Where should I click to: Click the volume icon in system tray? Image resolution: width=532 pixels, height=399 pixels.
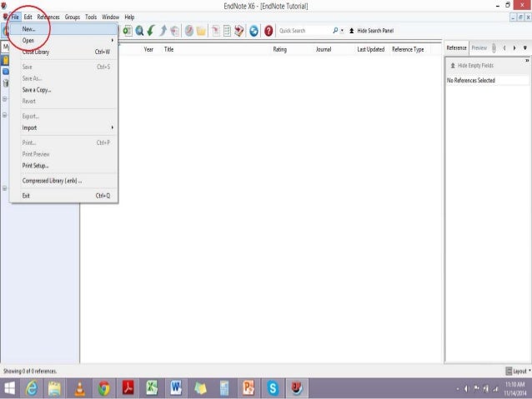(x=467, y=389)
